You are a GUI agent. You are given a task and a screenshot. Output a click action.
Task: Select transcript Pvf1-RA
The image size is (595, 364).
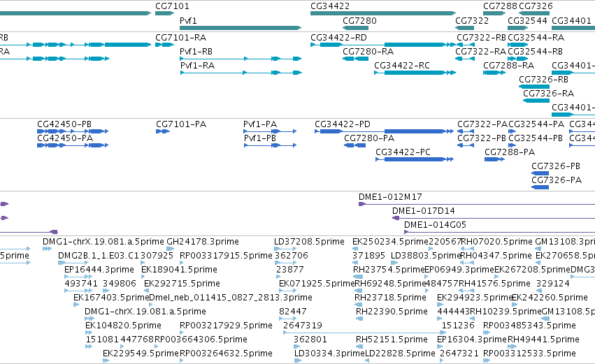click(197, 66)
